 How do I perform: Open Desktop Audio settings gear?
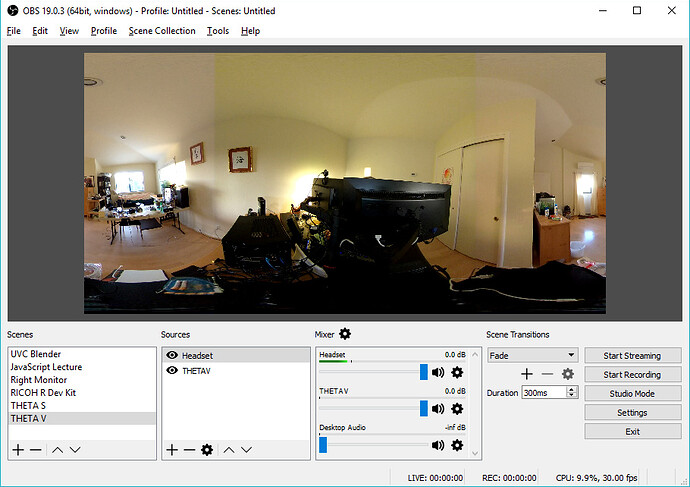pos(457,445)
